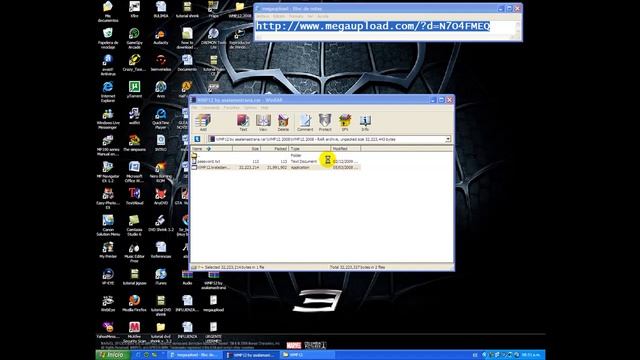Open Camtasia Studio 6 desktop icon
This screenshot has height=360, width=640.
pyautogui.click(x=134, y=226)
